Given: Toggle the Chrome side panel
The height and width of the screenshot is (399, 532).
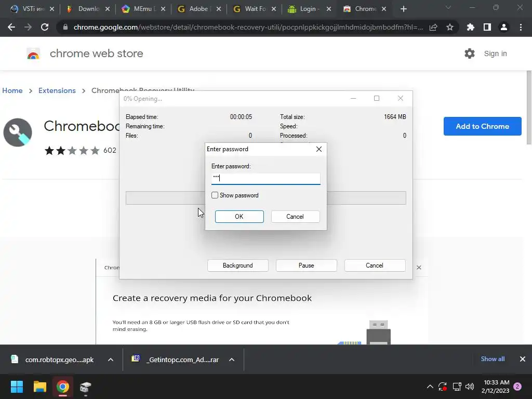Looking at the screenshot, I should 487,27.
